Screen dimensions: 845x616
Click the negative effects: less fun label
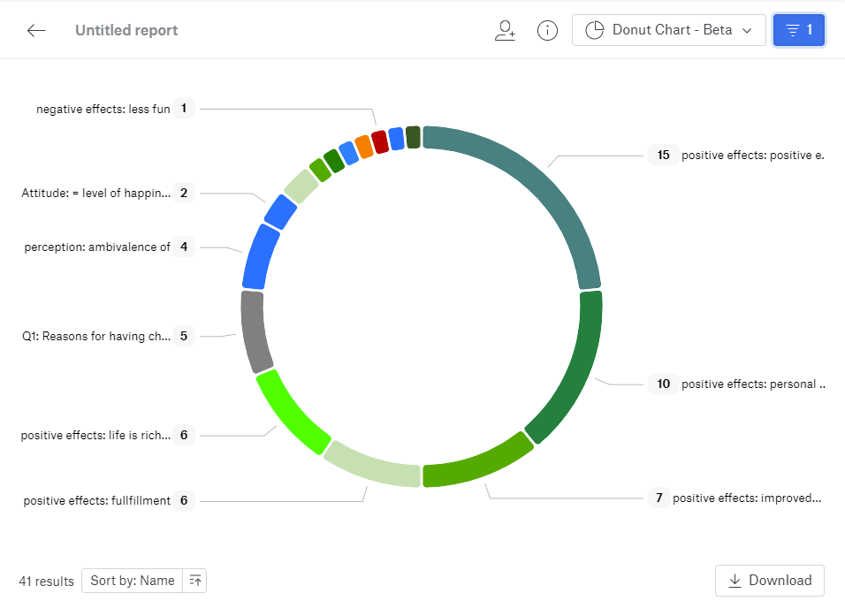[x=103, y=109]
